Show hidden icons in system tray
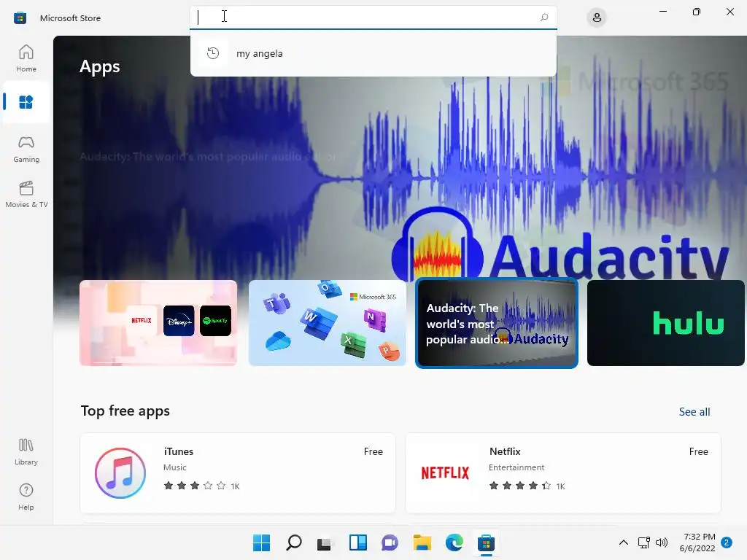The height and width of the screenshot is (560, 747). point(623,542)
